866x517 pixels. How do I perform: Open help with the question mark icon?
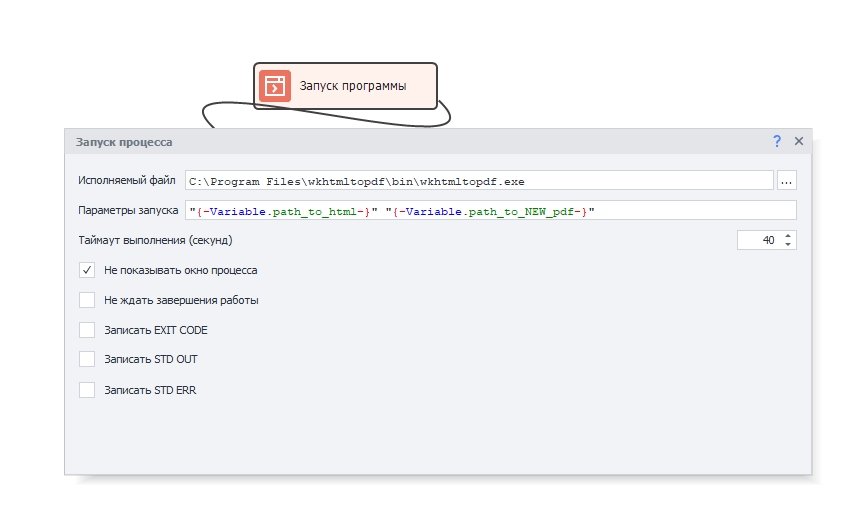[777, 142]
